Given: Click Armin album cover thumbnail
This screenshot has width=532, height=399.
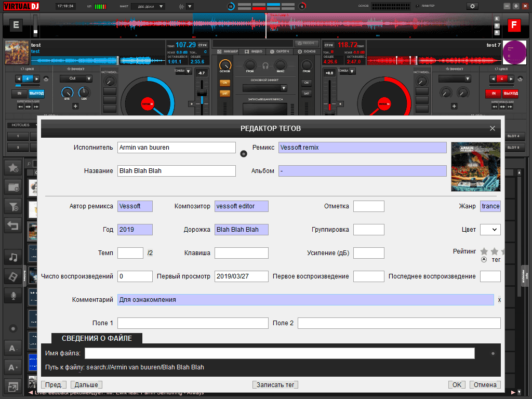Looking at the screenshot, I should [476, 167].
